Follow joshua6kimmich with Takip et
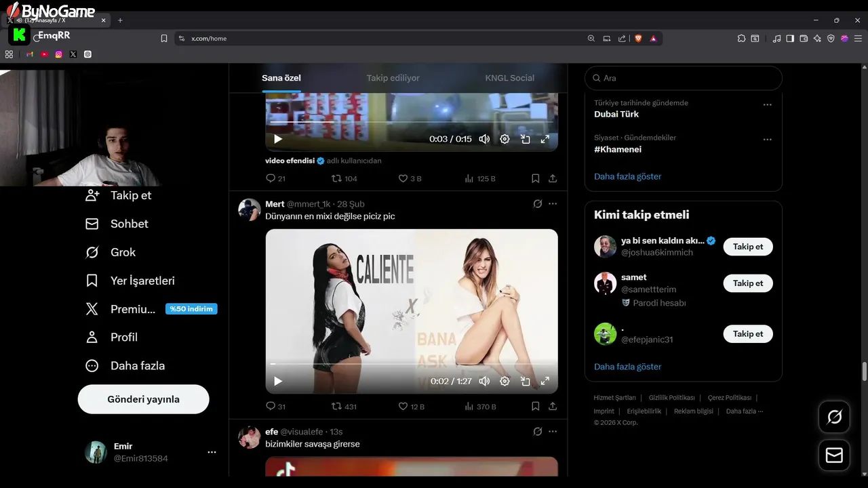 point(748,247)
